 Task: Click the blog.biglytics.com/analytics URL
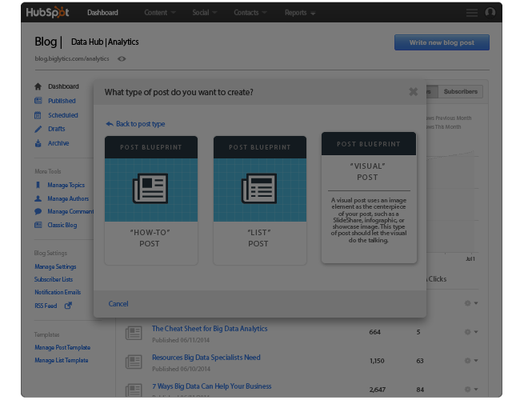(x=72, y=58)
